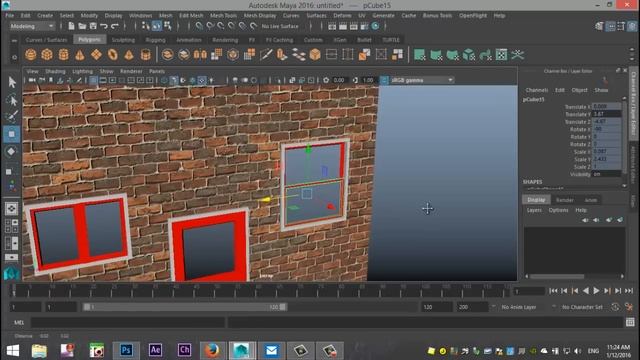The image size is (640, 360).
Task: Activate the Rotate tool in toolbox
Action: click(x=12, y=151)
